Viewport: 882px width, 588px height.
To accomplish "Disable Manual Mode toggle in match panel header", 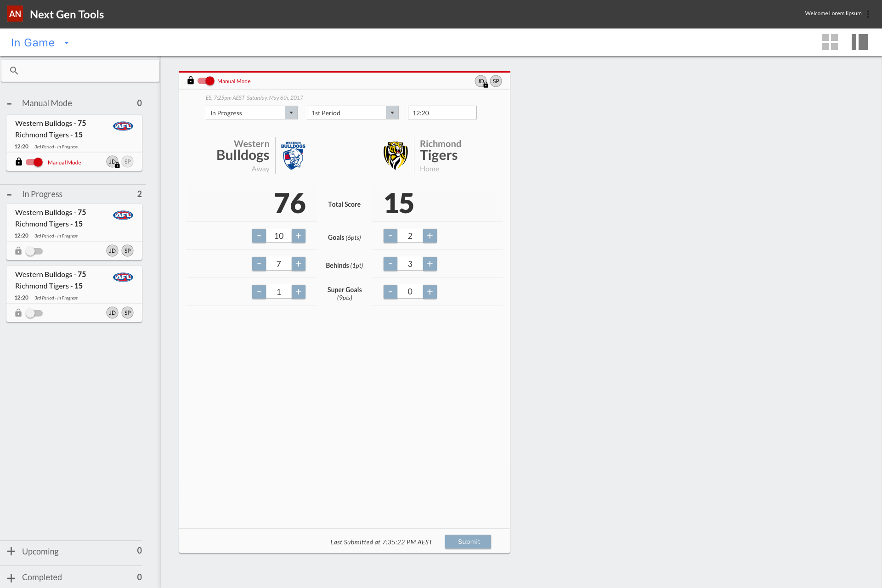I will point(206,81).
